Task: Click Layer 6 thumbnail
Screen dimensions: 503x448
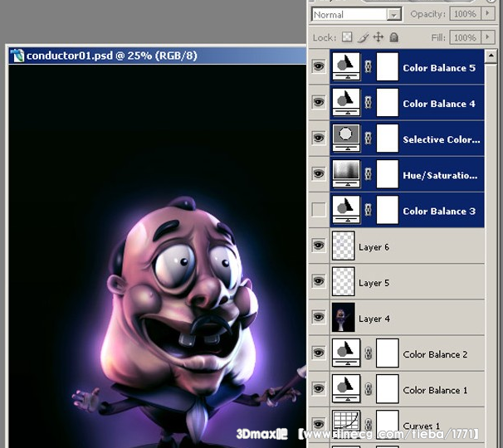Action: click(344, 246)
